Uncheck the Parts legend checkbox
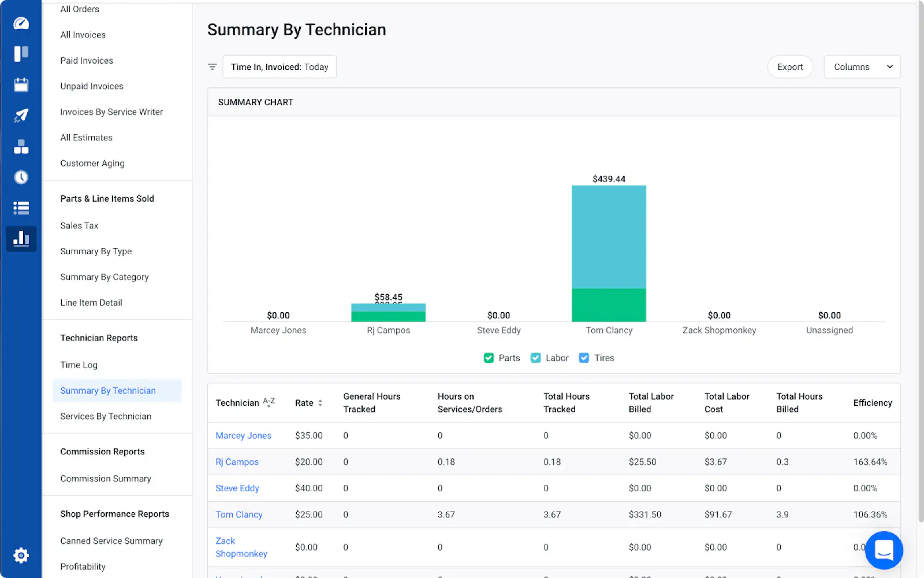924x578 pixels. 489,358
